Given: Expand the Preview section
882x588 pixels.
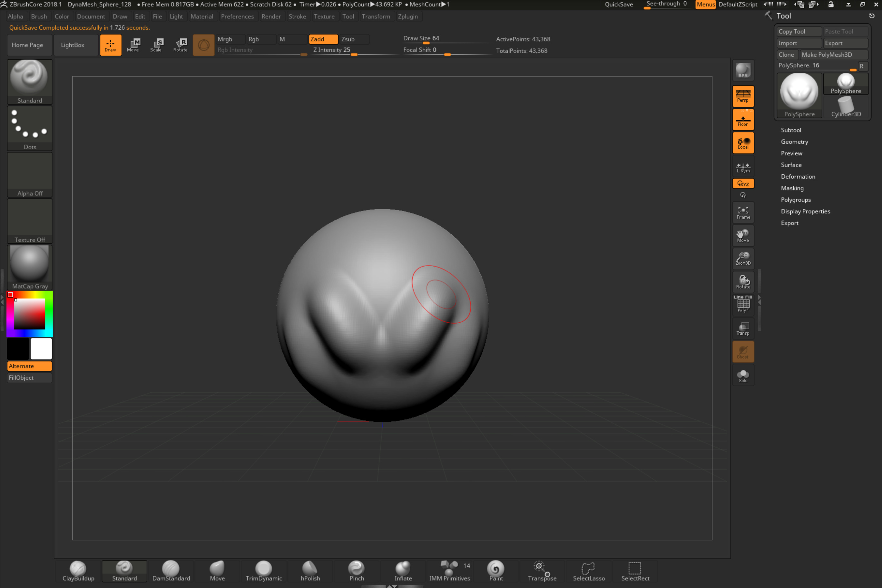Looking at the screenshot, I should [791, 153].
